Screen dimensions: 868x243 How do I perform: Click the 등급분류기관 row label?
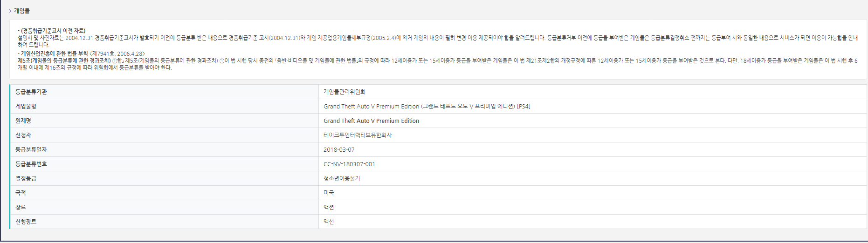(31, 92)
